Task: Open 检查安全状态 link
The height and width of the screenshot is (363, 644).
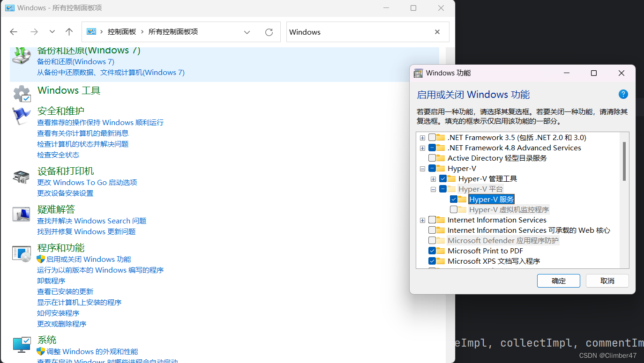Action: pos(58,155)
